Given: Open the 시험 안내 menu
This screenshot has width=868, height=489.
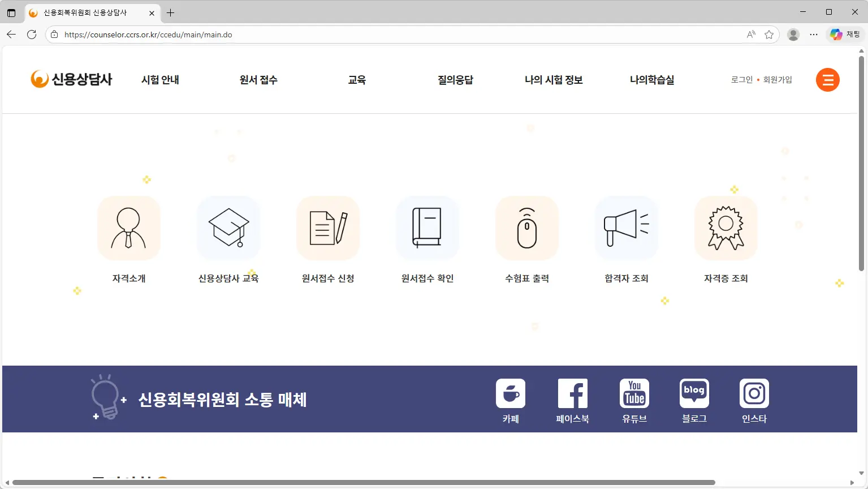Looking at the screenshot, I should coord(160,80).
